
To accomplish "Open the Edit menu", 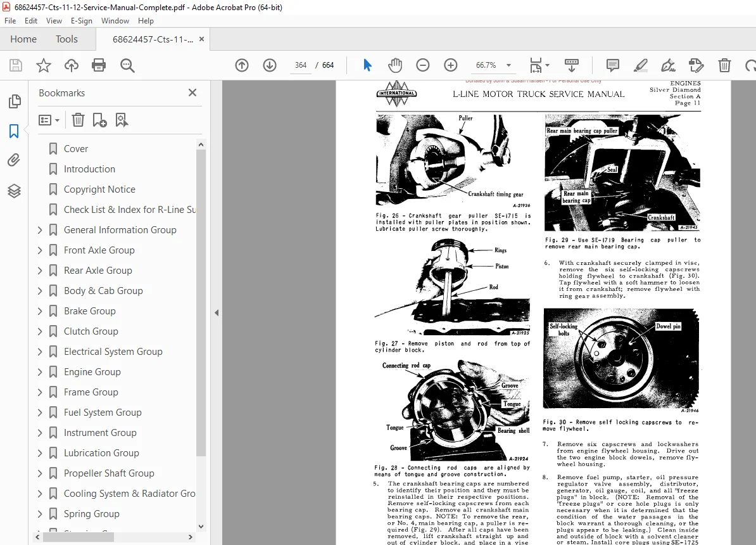I will 31,21.
